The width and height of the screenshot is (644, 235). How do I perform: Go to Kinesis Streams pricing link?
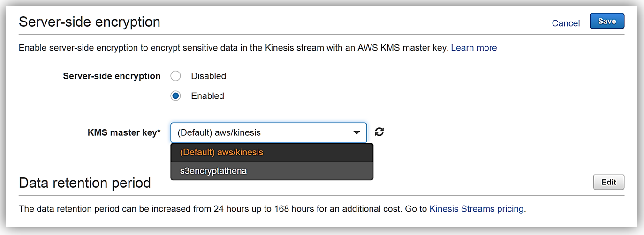[477, 209]
